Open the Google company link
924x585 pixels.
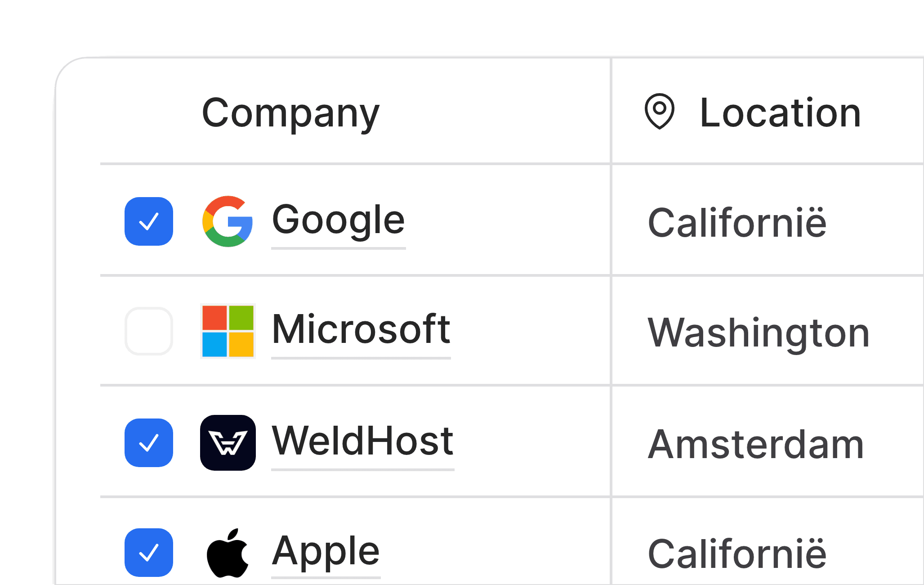coord(339,221)
